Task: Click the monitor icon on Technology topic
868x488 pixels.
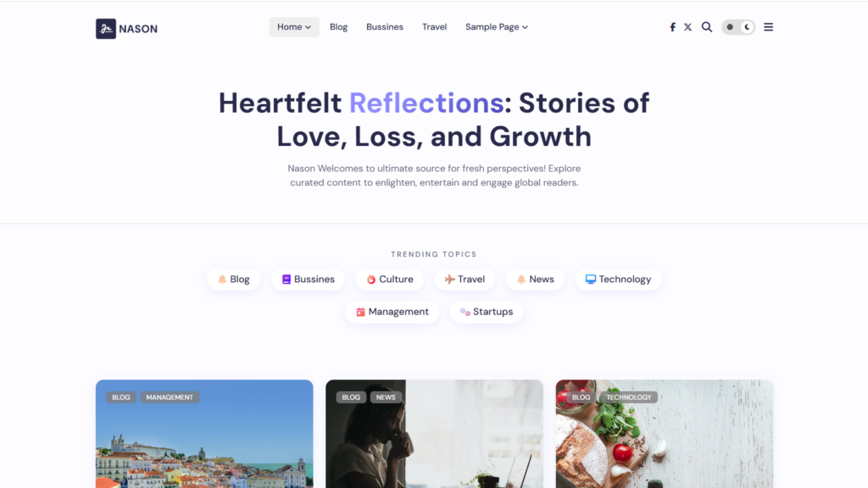Action: coord(591,280)
